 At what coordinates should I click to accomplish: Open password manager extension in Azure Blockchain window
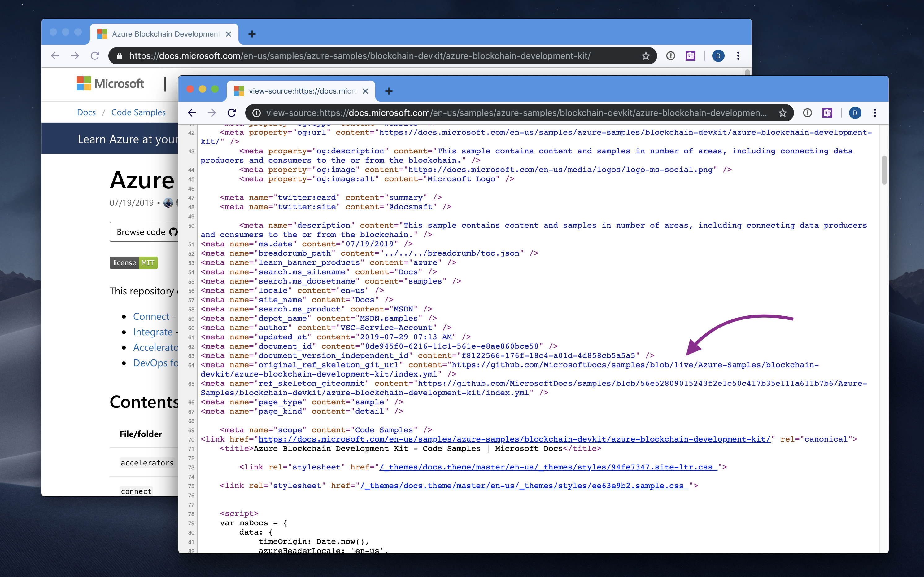click(670, 56)
